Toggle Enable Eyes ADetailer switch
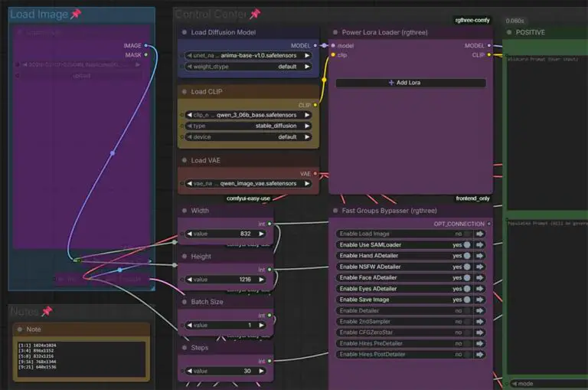 tap(467, 289)
